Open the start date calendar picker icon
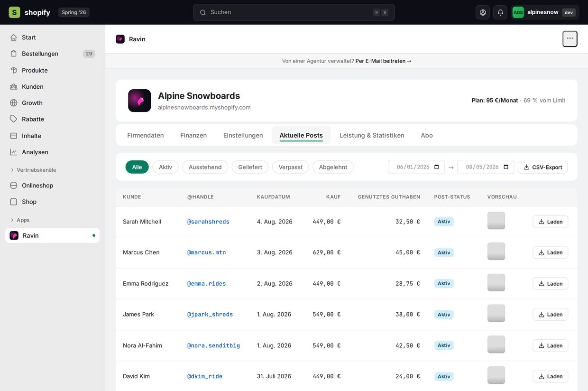The width and height of the screenshot is (588, 391). pos(437,167)
